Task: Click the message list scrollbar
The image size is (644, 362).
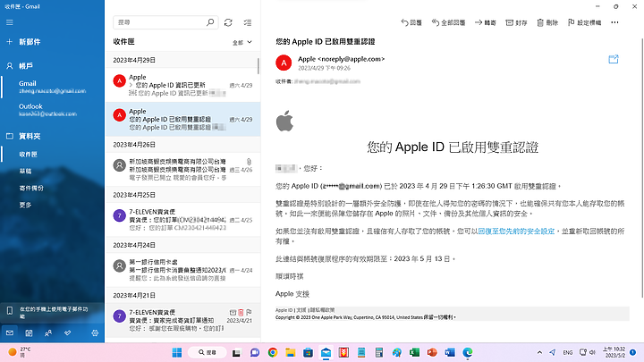Action: [x=258, y=65]
